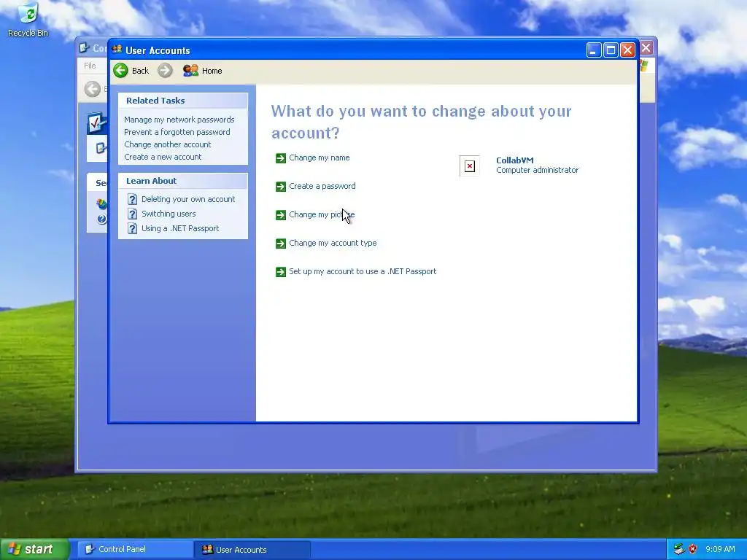Click help icon beside Using a .NET Passport
The height and width of the screenshot is (560, 747).
click(x=133, y=228)
